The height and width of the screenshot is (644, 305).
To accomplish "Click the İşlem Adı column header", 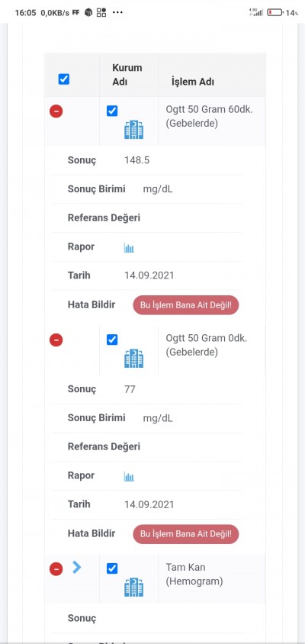I will [x=192, y=82].
